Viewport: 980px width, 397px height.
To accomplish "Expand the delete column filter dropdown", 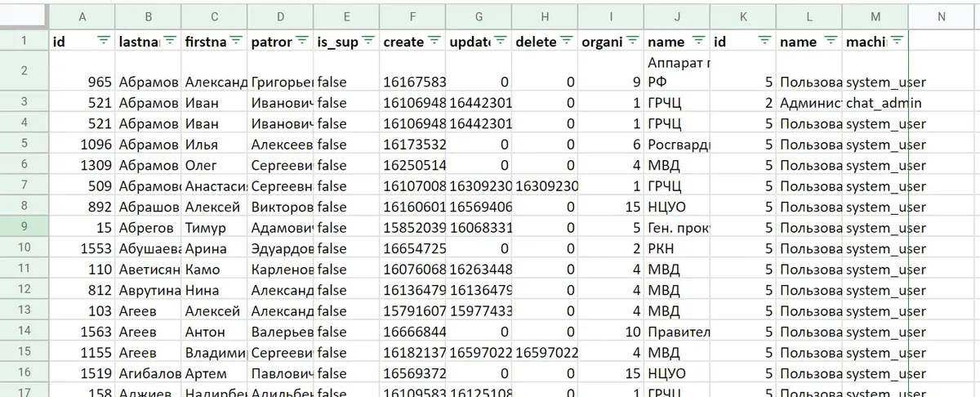I will 567,41.
